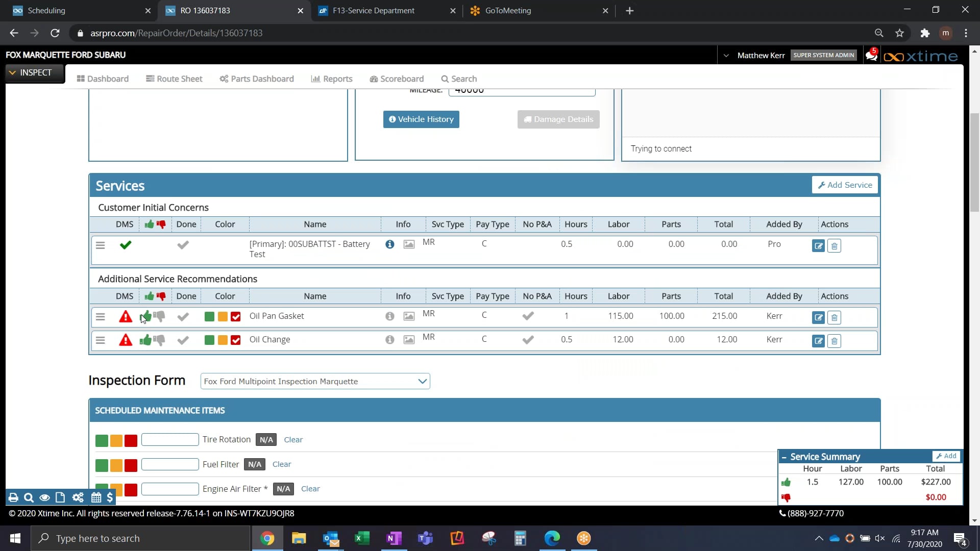Click the Add Service button
This screenshot has width=980, height=551.
(845, 185)
